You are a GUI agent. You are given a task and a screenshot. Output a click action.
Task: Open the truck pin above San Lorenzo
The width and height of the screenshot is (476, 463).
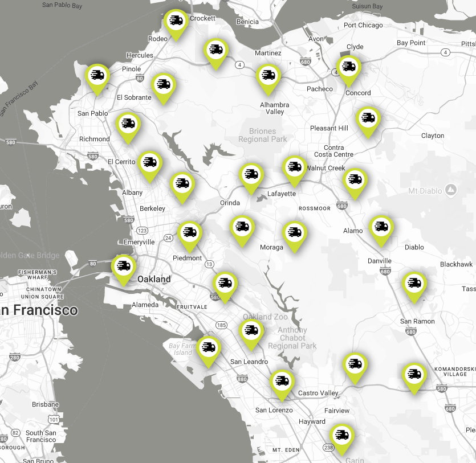click(281, 382)
